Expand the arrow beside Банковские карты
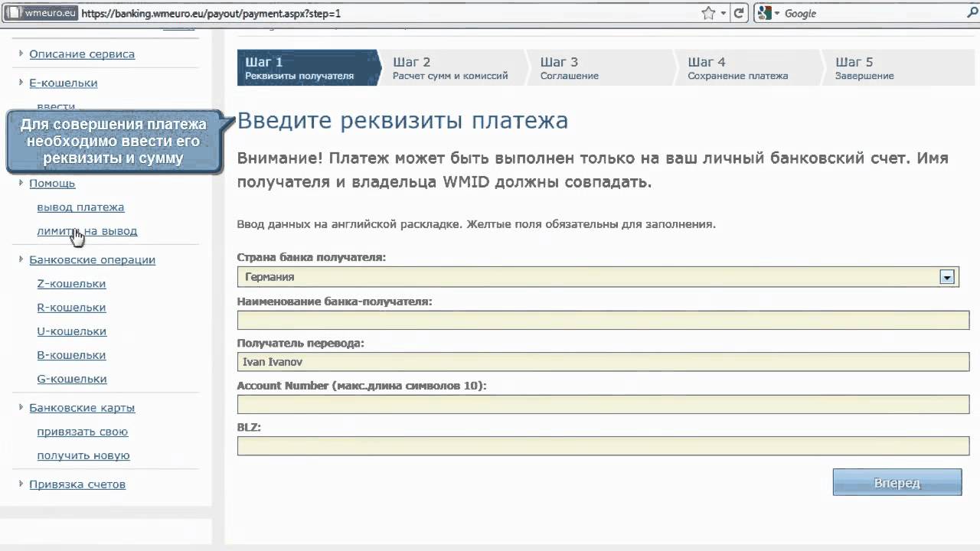Screen dimensions: 980x551 click(21, 407)
